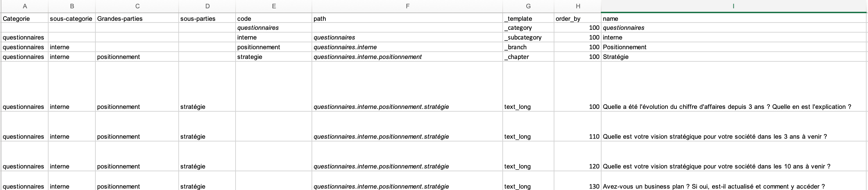The height and width of the screenshot is (190, 868).
Task: Select the business plan question cell
Action: click(733, 181)
